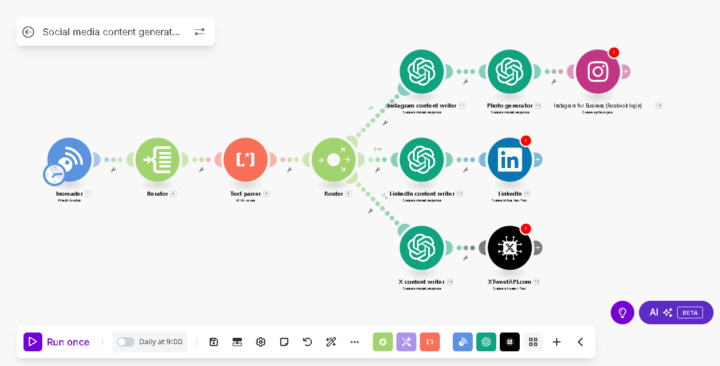The height and width of the screenshot is (366, 720).
Task: Click the 'Instagram content writer' label
Action: click(422, 106)
